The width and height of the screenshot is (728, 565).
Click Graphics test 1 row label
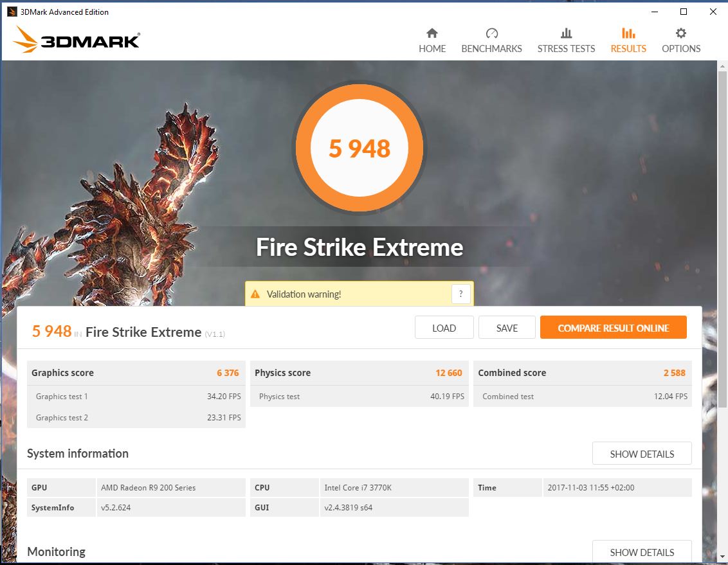(x=62, y=396)
